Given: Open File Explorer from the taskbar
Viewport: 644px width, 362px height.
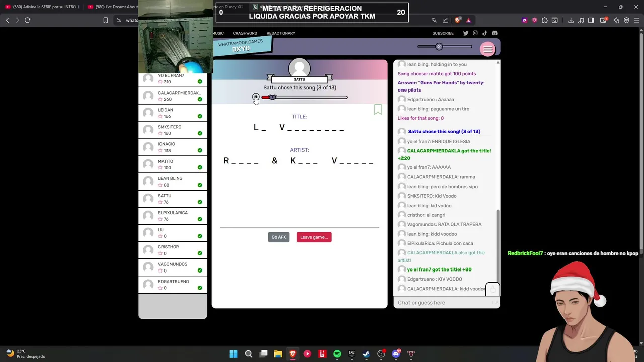Looking at the screenshot, I should (x=278, y=354).
